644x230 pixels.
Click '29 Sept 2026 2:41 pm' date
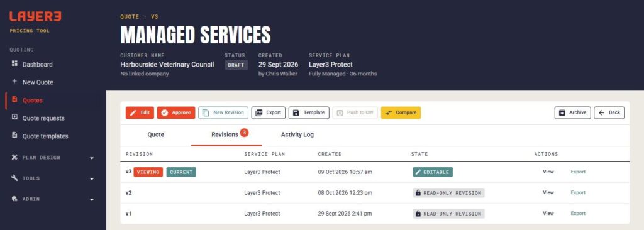(345, 214)
